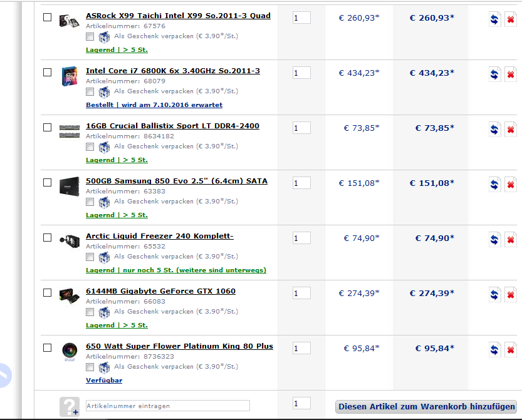Click gift box icon under Samsung 850 Evo
Viewport: 522px width, 420px height.
coord(104,203)
